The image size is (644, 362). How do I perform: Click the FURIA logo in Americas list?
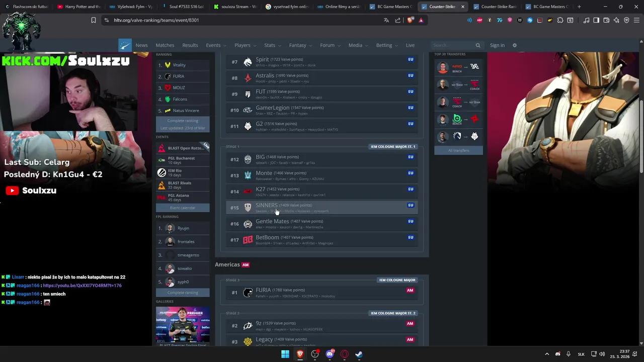pyautogui.click(x=248, y=293)
